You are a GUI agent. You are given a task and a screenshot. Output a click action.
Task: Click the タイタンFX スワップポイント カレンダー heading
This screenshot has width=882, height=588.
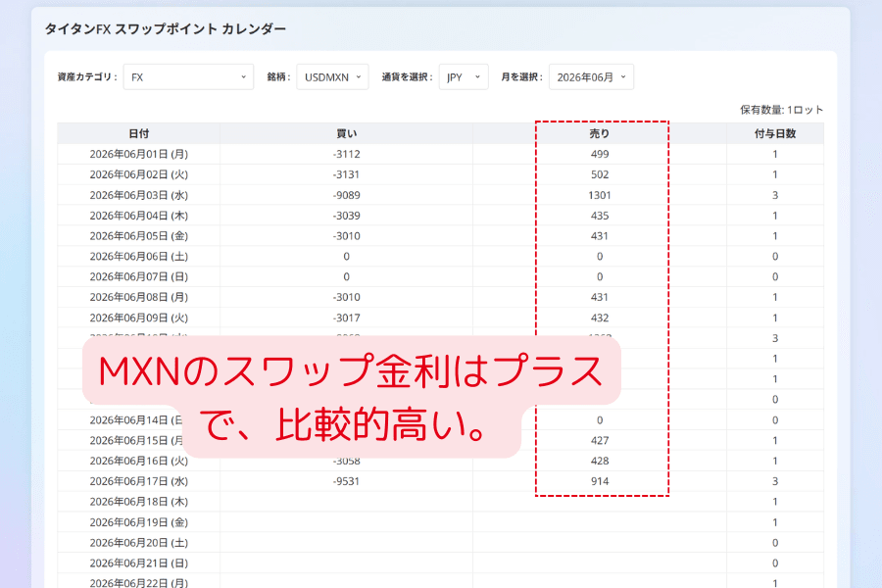coord(166,29)
